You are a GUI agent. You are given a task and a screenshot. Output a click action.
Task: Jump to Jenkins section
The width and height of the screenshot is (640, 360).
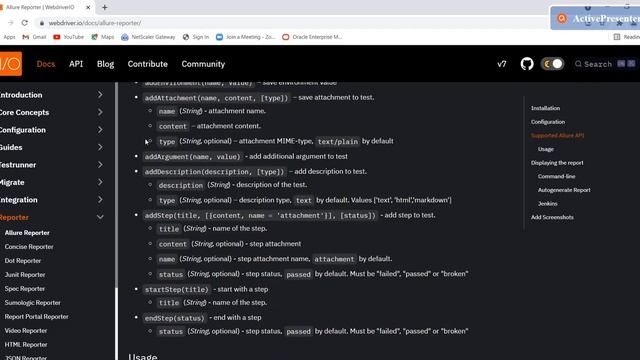(x=547, y=203)
